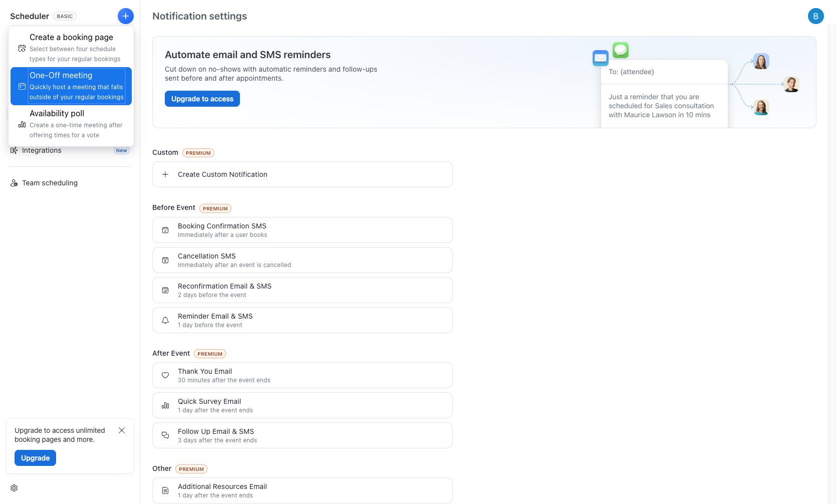Screen dimensions: 836x504
Task: Open Additional Resources Email notification
Action: (303, 490)
